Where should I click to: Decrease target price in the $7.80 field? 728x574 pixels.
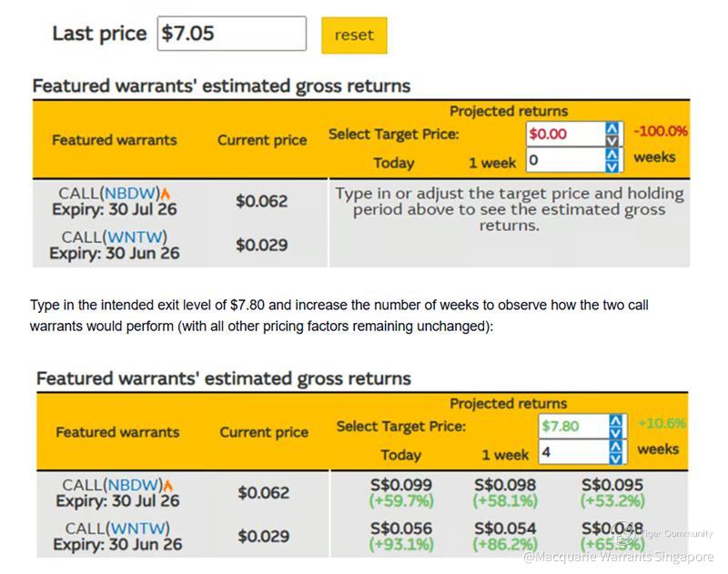pyautogui.click(x=618, y=432)
